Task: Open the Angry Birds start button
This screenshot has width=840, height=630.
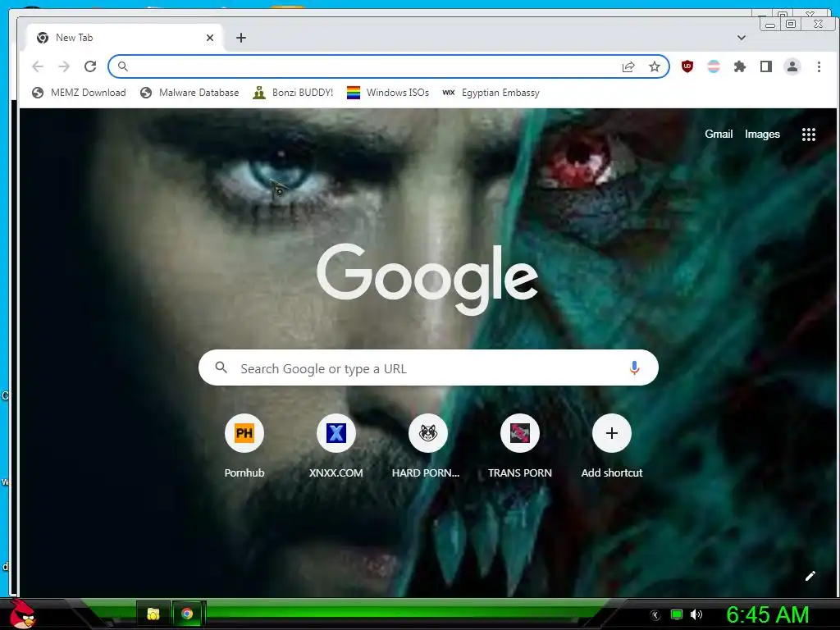Action: (x=22, y=614)
